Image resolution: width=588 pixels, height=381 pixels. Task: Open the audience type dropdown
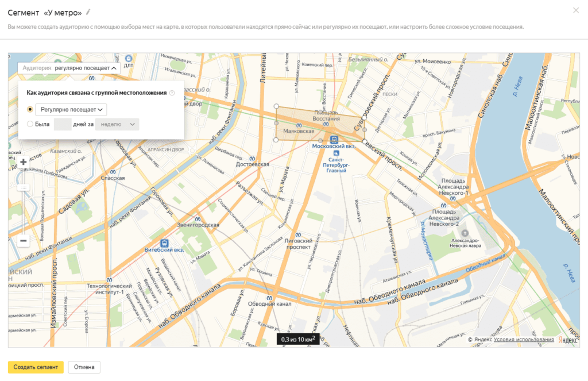coord(69,68)
